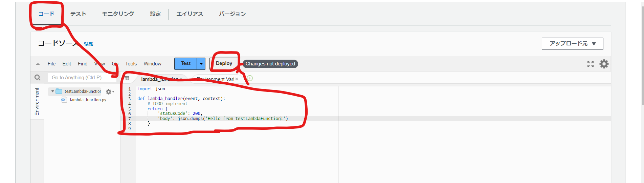This screenshot has width=644, height=183.
Task: Open the File menu
Action: [51, 64]
